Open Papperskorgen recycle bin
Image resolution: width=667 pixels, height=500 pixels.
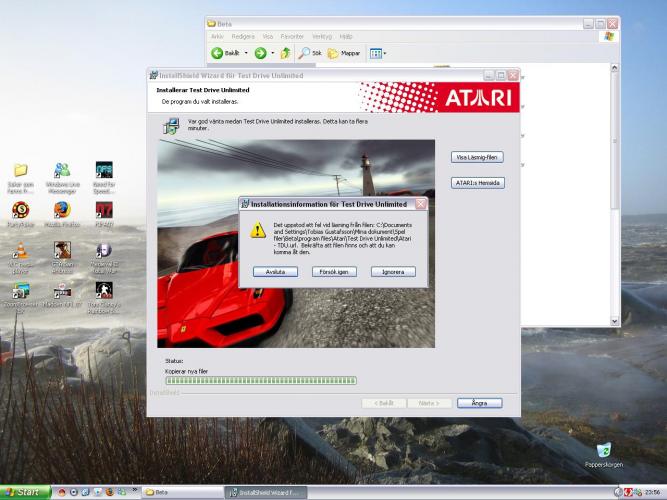click(603, 454)
